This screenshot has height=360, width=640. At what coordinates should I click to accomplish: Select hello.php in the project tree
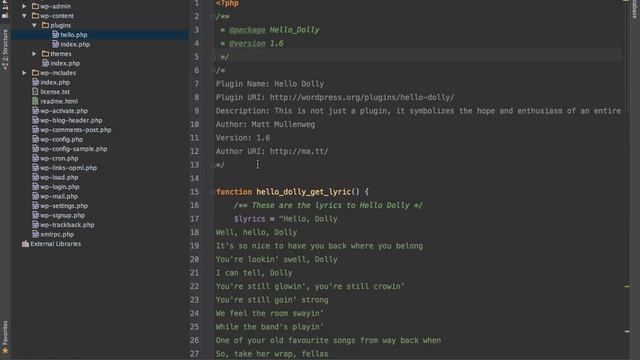coord(73,35)
